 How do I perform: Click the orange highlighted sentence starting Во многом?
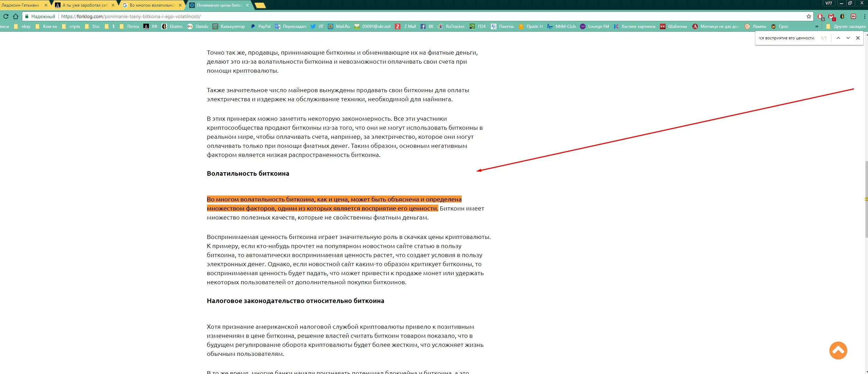[334, 204]
